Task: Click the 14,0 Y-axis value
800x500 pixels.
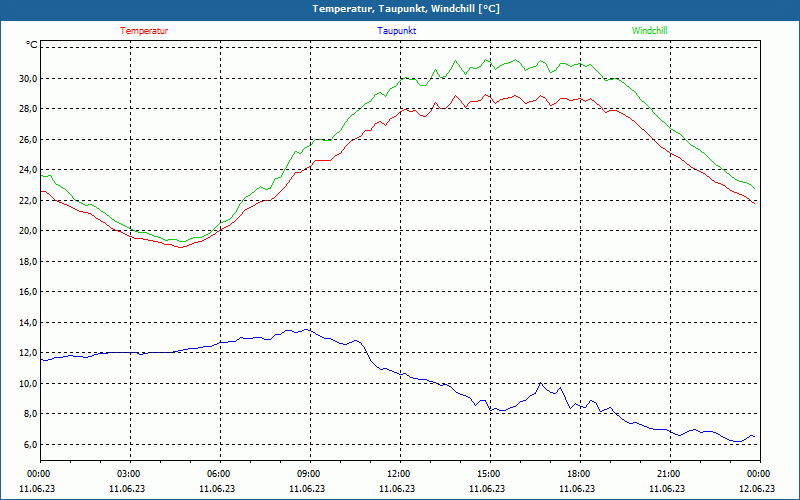Action: (x=28, y=322)
